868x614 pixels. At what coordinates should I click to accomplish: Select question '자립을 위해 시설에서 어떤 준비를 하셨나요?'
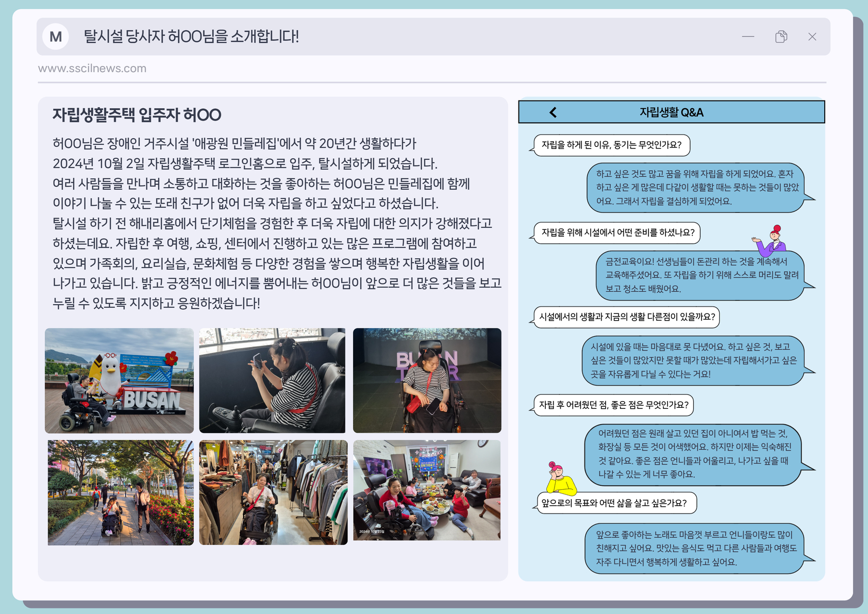tap(617, 233)
